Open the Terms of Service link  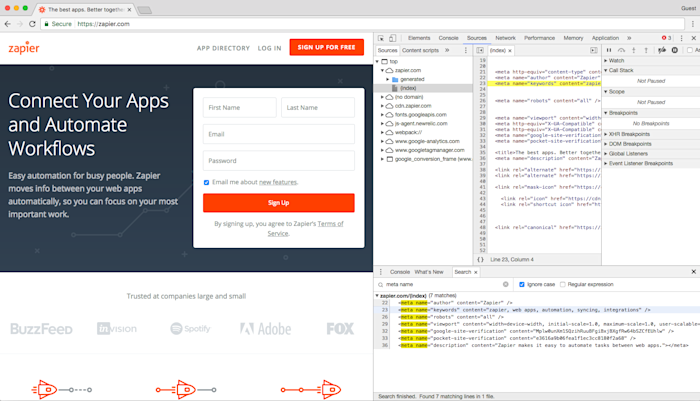[x=305, y=229]
